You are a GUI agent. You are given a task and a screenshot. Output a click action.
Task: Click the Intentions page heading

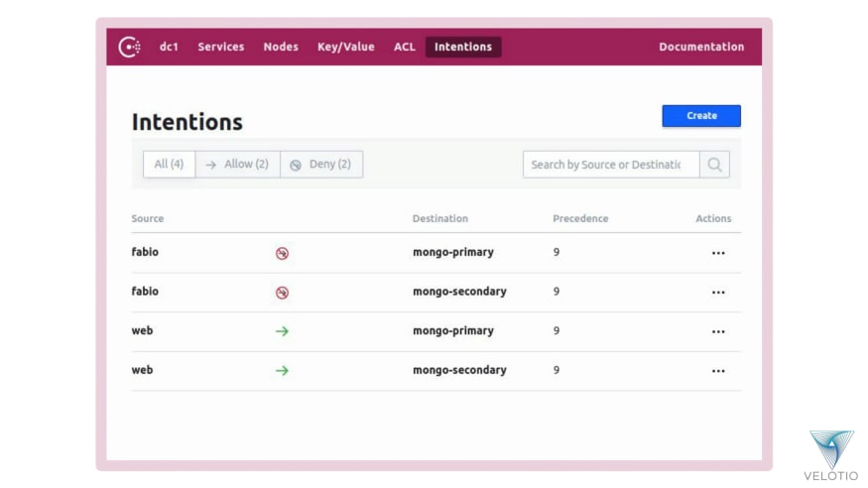[x=187, y=122]
